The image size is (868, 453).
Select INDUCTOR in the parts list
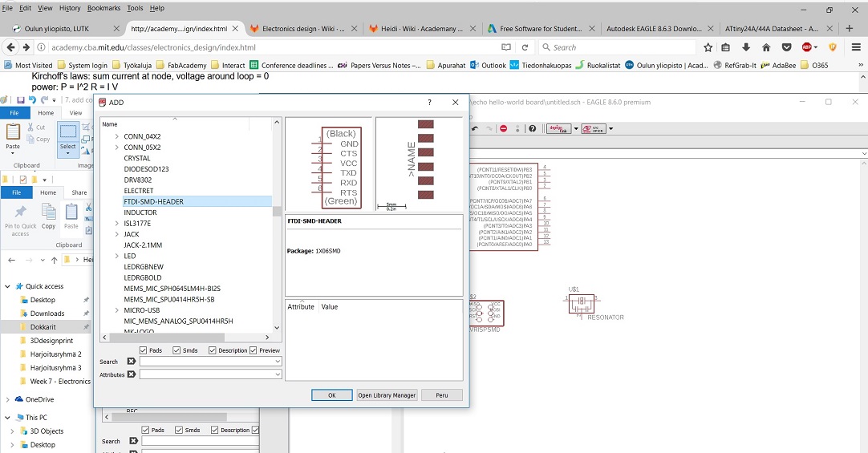[x=140, y=212]
